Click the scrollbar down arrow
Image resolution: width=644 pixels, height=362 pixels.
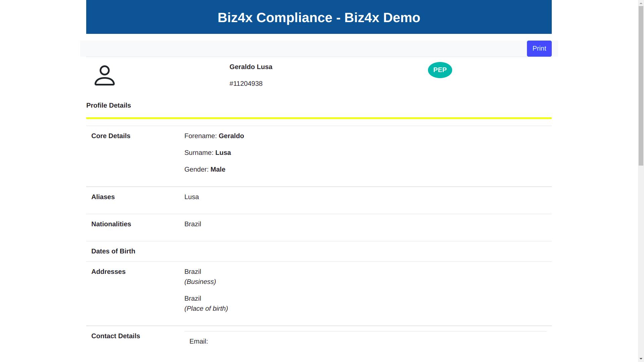pos(641,359)
